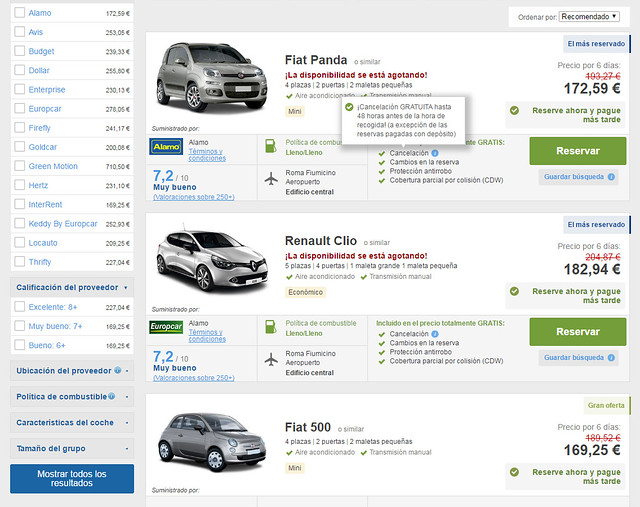
Task: Click the Alamo supplier logo
Action: click(166, 147)
